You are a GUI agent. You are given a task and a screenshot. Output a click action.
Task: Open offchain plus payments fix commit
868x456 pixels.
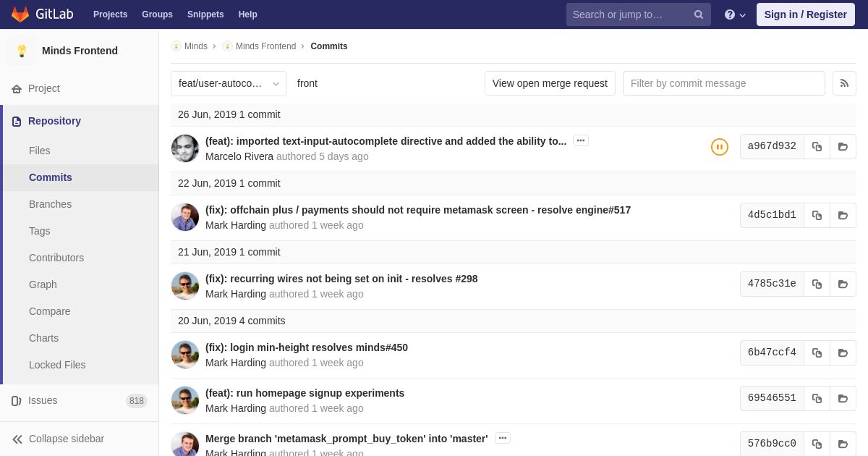coord(418,210)
